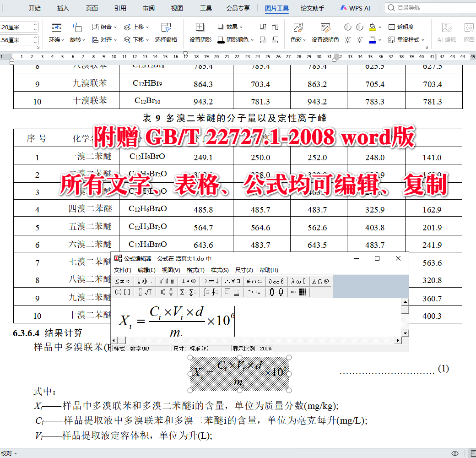
Task: Nudge shadow up icon
Action: point(263,27)
